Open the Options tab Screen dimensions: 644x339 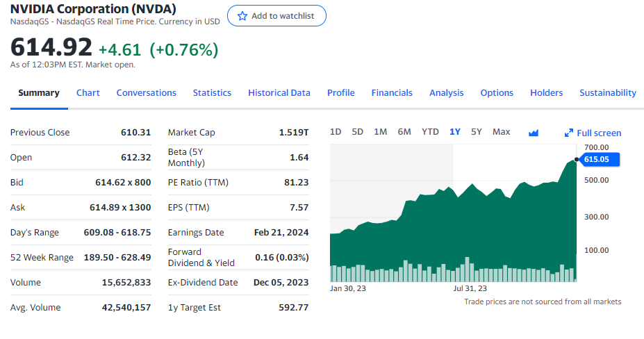click(497, 93)
